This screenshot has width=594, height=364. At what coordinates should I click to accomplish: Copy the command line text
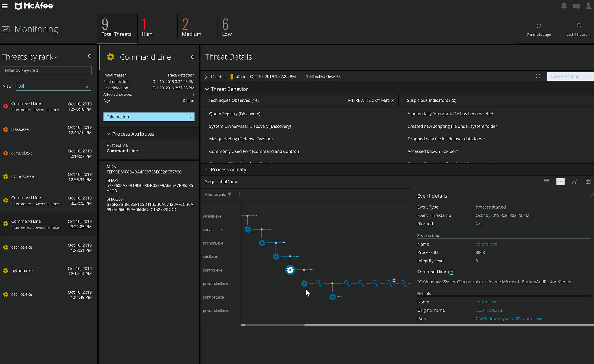pos(451,272)
